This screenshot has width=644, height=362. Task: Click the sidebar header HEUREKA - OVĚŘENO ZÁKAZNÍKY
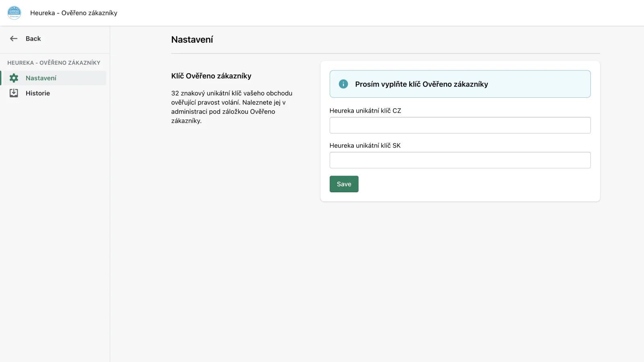(x=54, y=63)
